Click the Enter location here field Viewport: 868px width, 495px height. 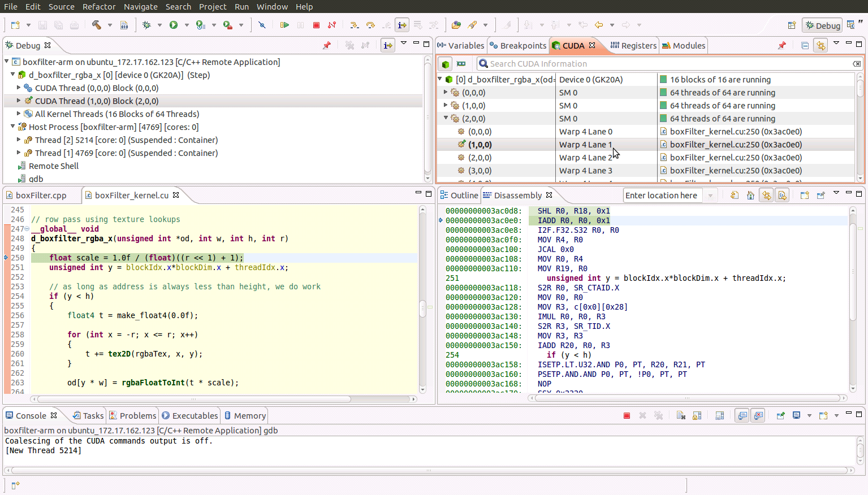coord(663,195)
